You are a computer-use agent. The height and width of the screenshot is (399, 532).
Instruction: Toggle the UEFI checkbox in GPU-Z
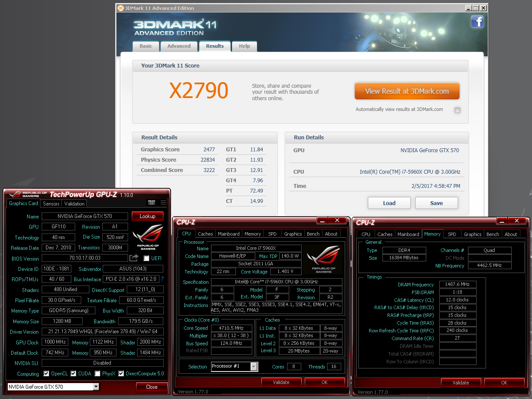pyautogui.click(x=146, y=258)
